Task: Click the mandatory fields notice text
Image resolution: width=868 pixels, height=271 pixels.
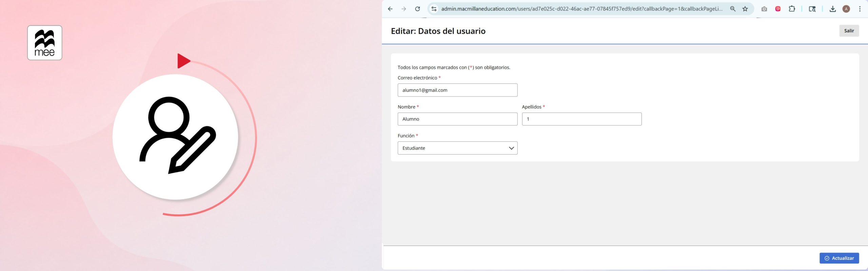Action: pos(454,67)
